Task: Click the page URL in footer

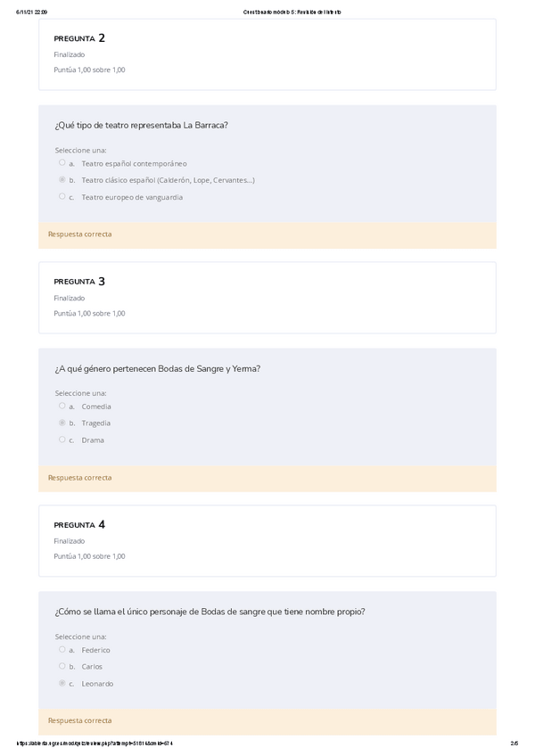Action: tap(96, 744)
